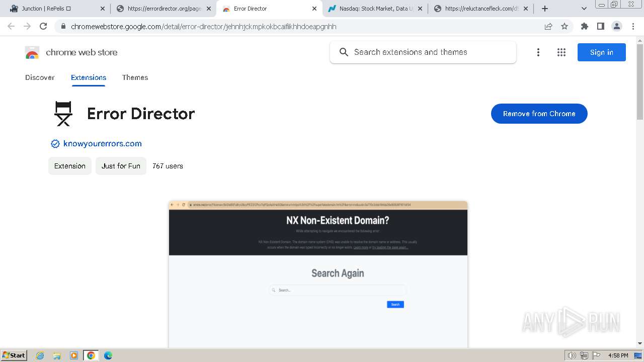Open Microsoft Edge from taskbar

[x=108, y=355]
